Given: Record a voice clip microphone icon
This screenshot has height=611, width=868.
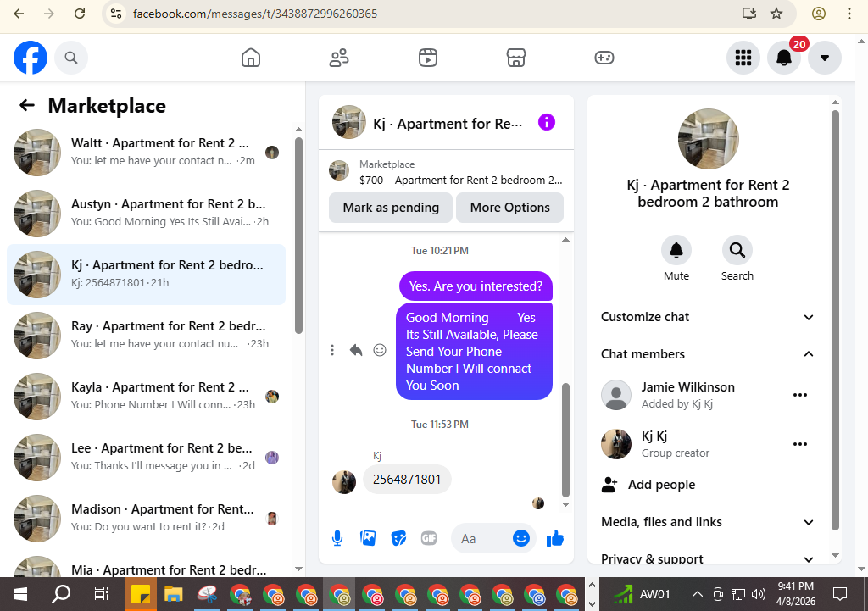Looking at the screenshot, I should click(x=337, y=538).
